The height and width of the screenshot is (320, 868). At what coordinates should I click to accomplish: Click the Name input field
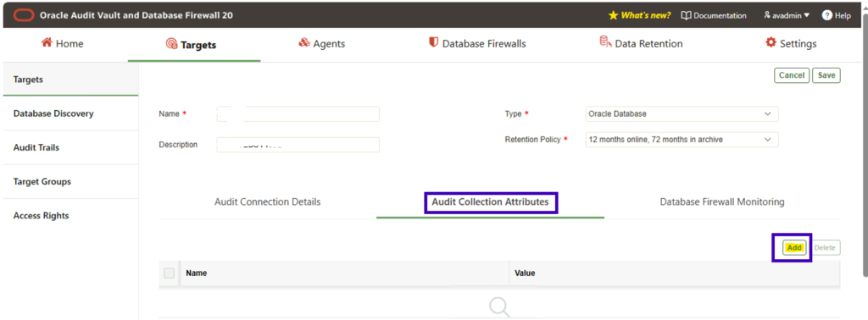pos(298,113)
